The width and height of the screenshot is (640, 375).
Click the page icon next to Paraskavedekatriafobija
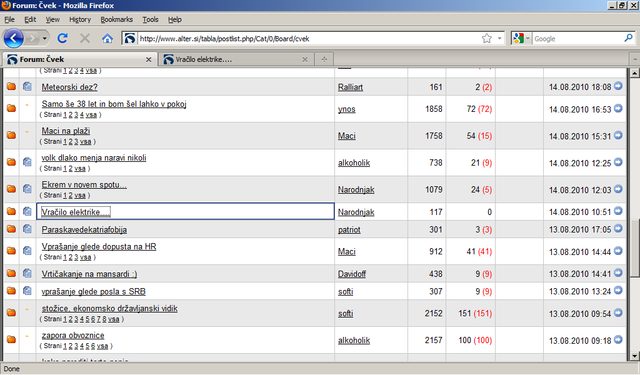[27, 229]
